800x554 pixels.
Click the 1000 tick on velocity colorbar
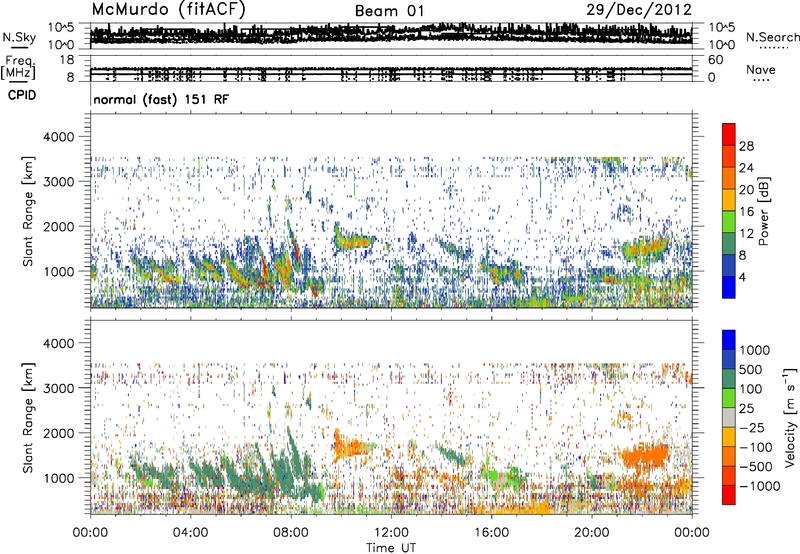point(755,350)
